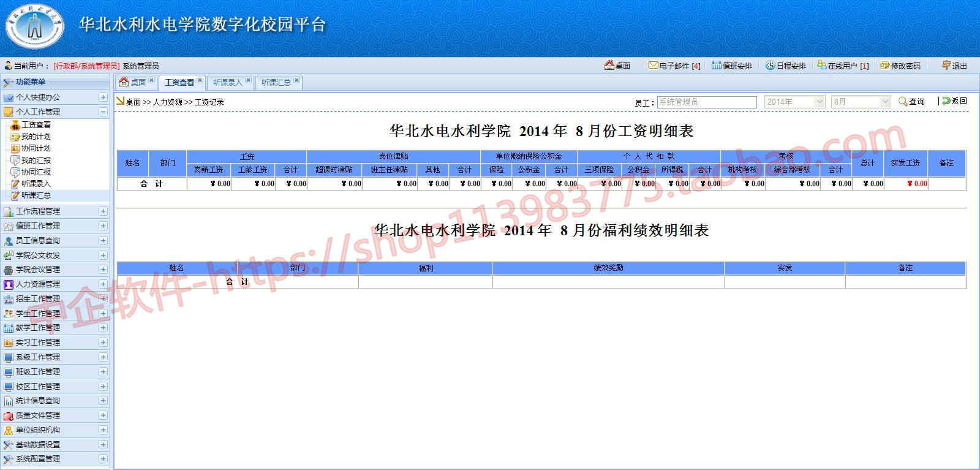Click the 单位组织机构 menu icon
Image resolution: width=980 pixels, height=470 pixels.
(x=9, y=430)
